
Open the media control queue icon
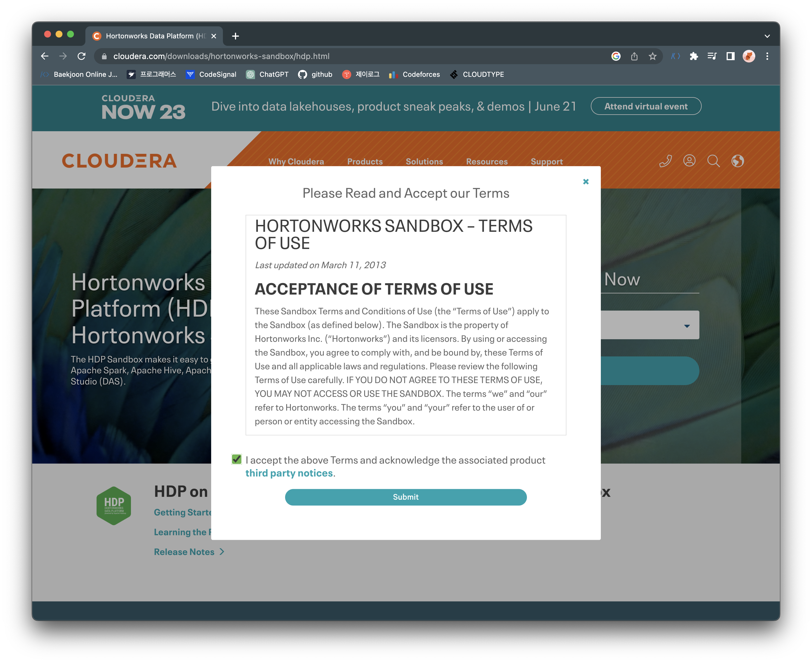(x=712, y=56)
